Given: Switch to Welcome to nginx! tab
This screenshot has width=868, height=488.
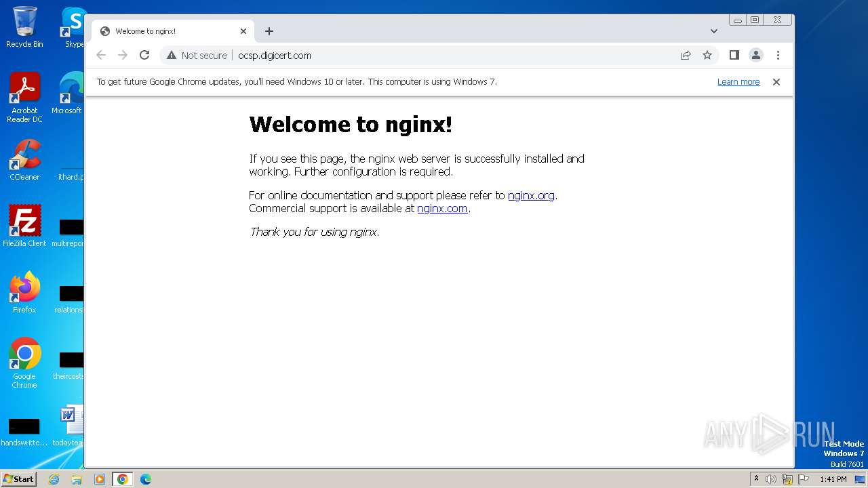Looking at the screenshot, I should pyautogui.click(x=173, y=31).
